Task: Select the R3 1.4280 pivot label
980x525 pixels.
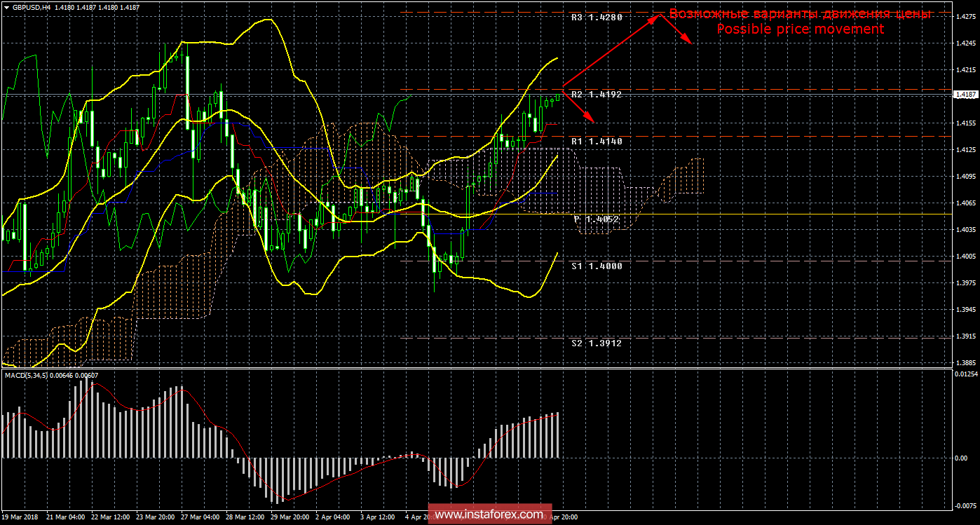Action: [596, 17]
